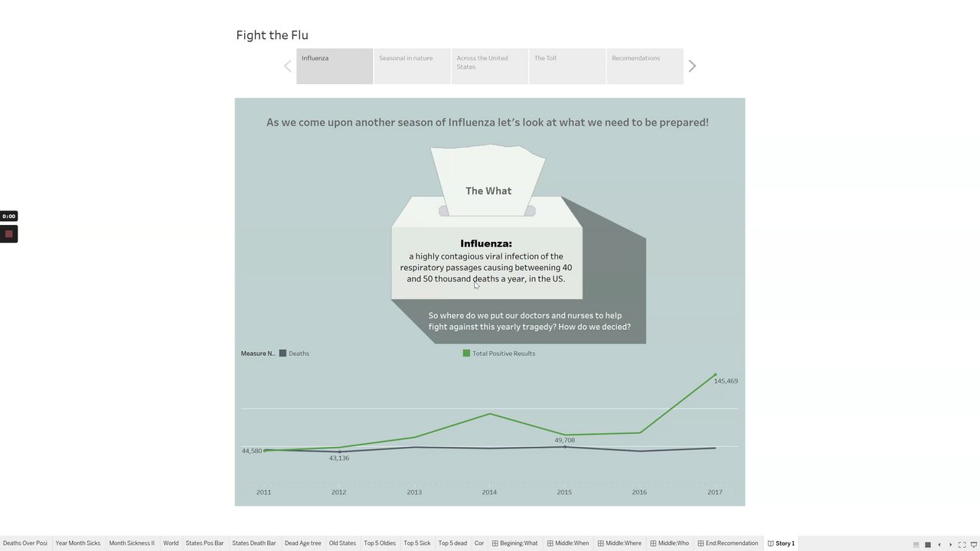Screen dimensions: 980x551
Task: Show sheet sorter view icon
Action: (x=927, y=544)
